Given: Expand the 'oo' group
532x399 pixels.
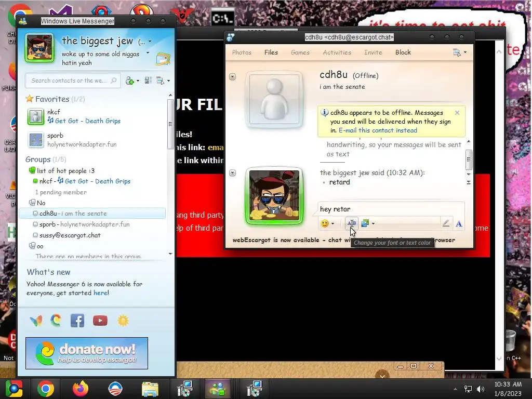Looking at the screenshot, I should (32, 246).
